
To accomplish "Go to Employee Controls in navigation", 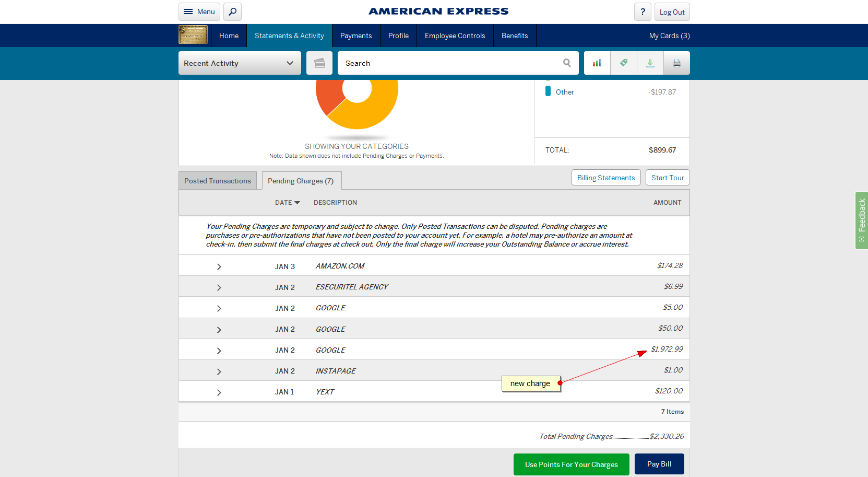I will 455,36.
